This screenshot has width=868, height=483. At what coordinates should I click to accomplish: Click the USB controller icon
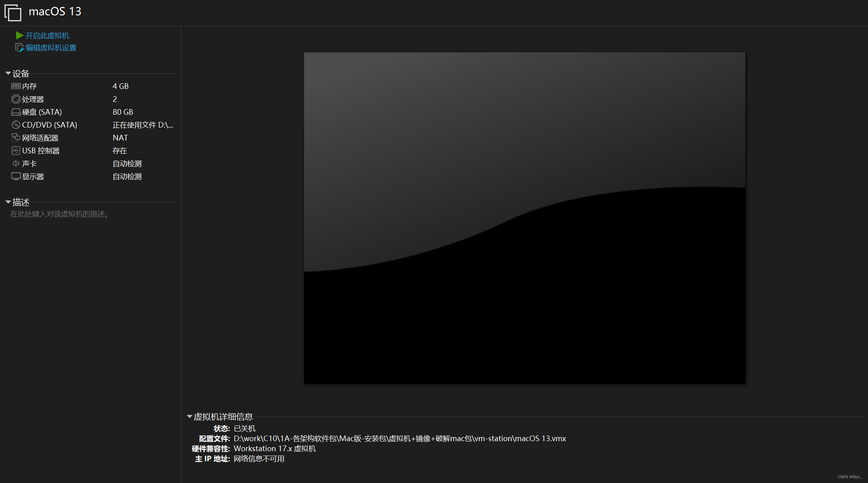point(16,151)
